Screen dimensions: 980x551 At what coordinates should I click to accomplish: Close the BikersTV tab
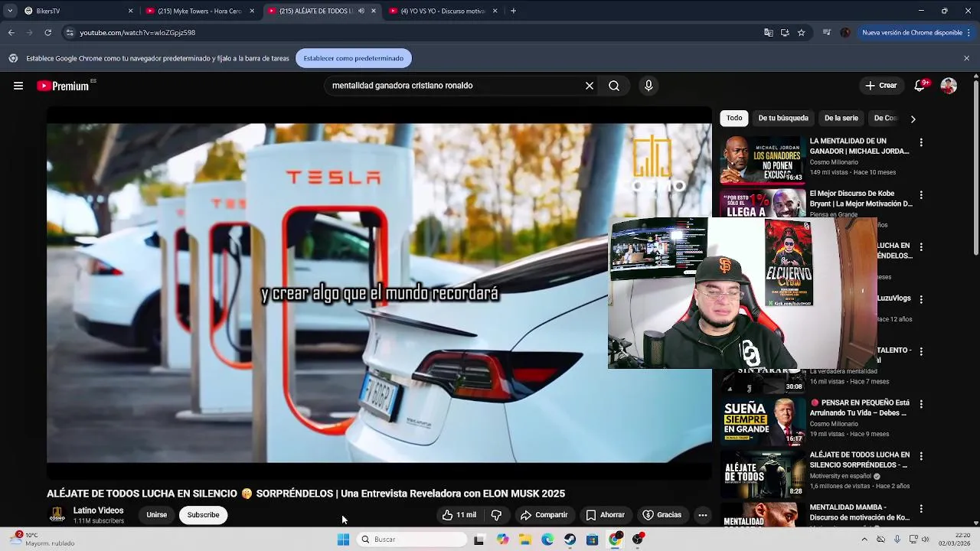tap(130, 11)
